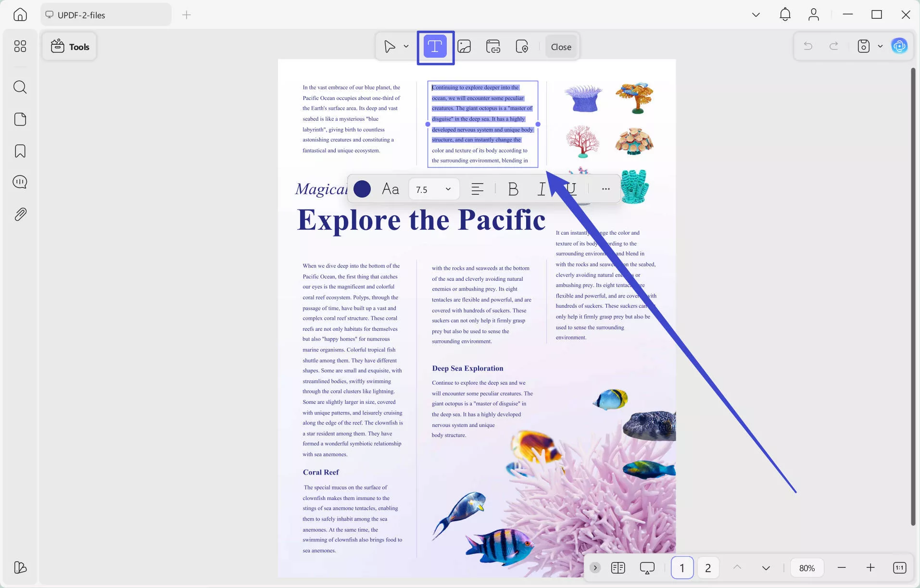The height and width of the screenshot is (588, 920).
Task: Click the Close button to exit editing
Action: pyautogui.click(x=561, y=46)
